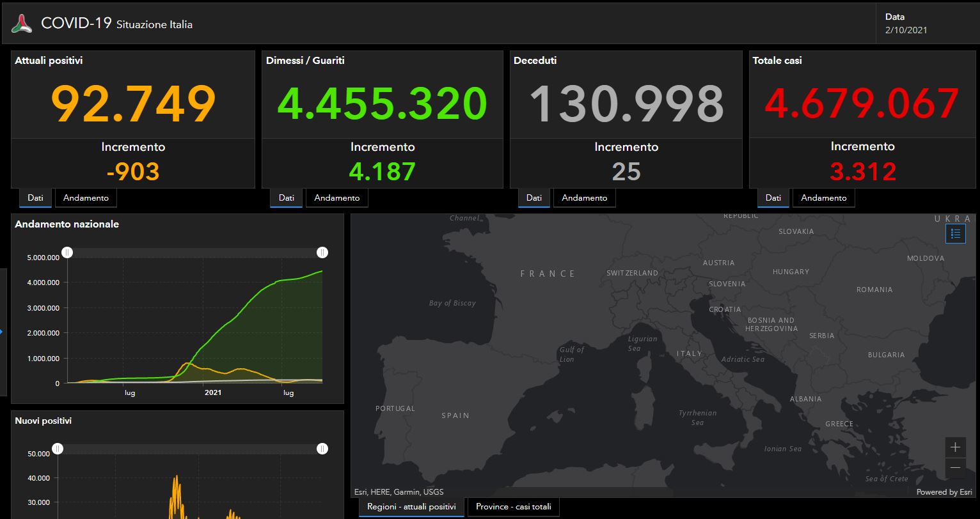Select Dati tab under Dimessi / Guariti
Viewport: 980px width, 519px height.
[x=286, y=198]
